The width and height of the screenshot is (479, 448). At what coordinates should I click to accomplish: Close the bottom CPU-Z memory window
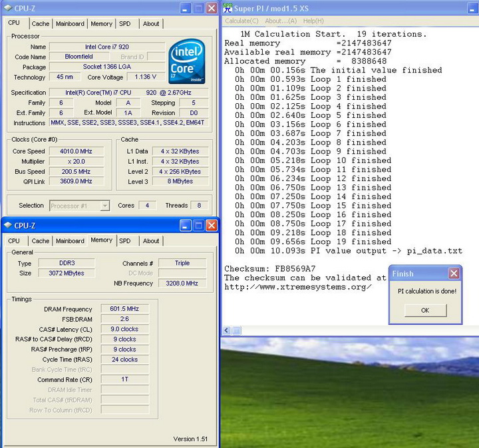click(212, 226)
